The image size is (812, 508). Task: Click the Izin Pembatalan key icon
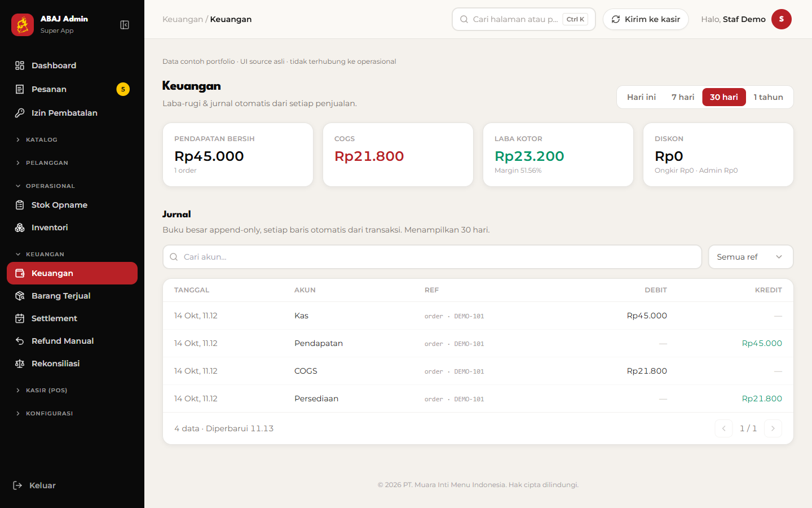20,113
